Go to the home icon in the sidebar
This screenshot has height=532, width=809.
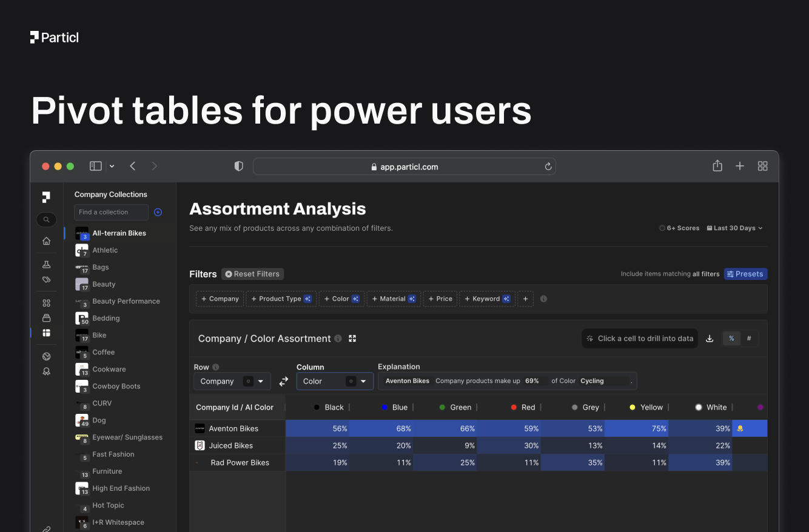point(46,241)
